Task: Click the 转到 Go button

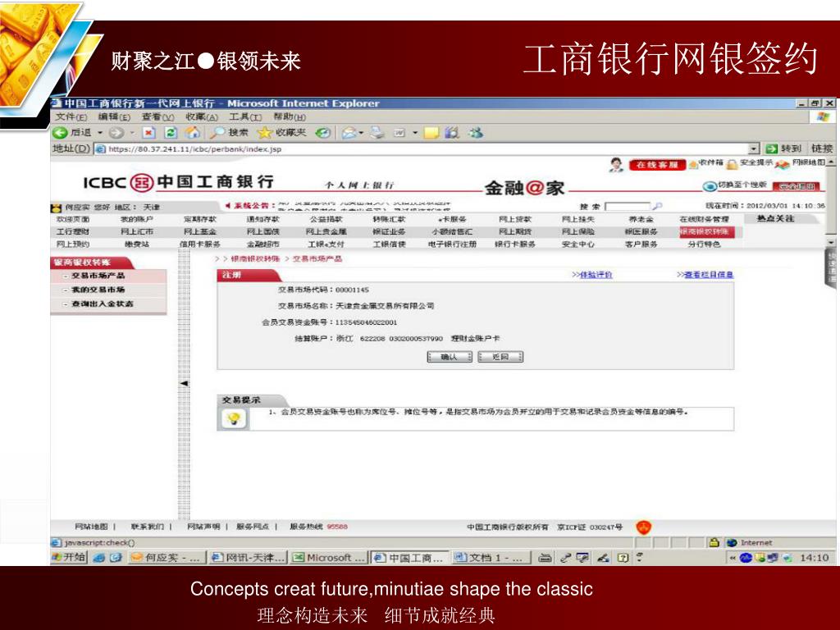Action: [x=783, y=148]
